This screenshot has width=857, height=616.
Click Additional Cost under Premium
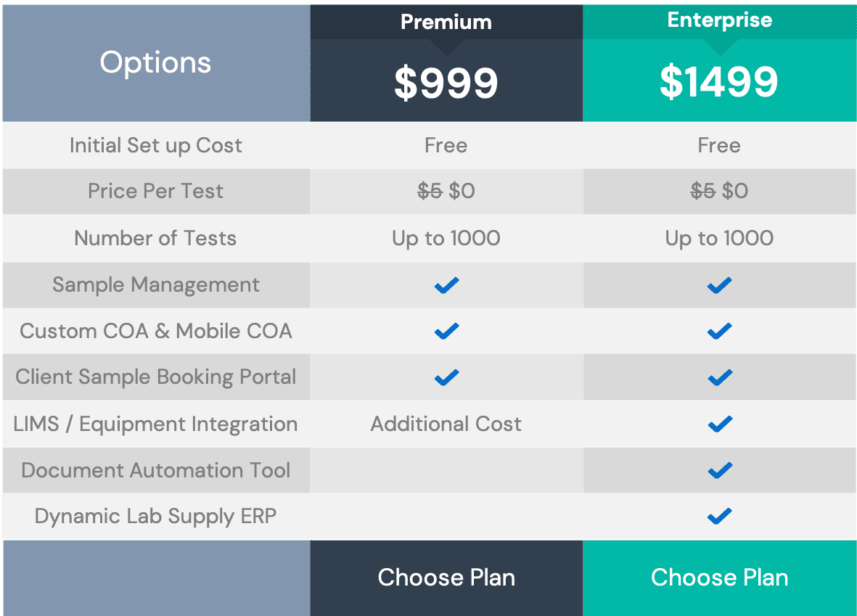[446, 424]
